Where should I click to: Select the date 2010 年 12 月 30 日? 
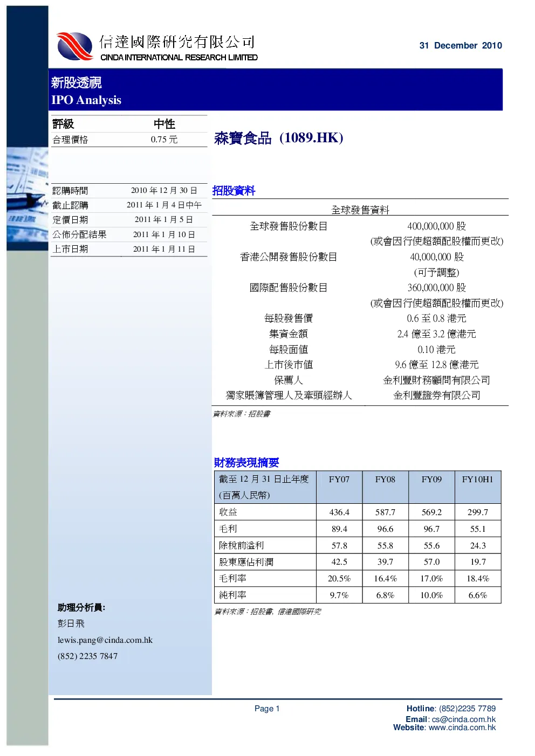point(164,191)
